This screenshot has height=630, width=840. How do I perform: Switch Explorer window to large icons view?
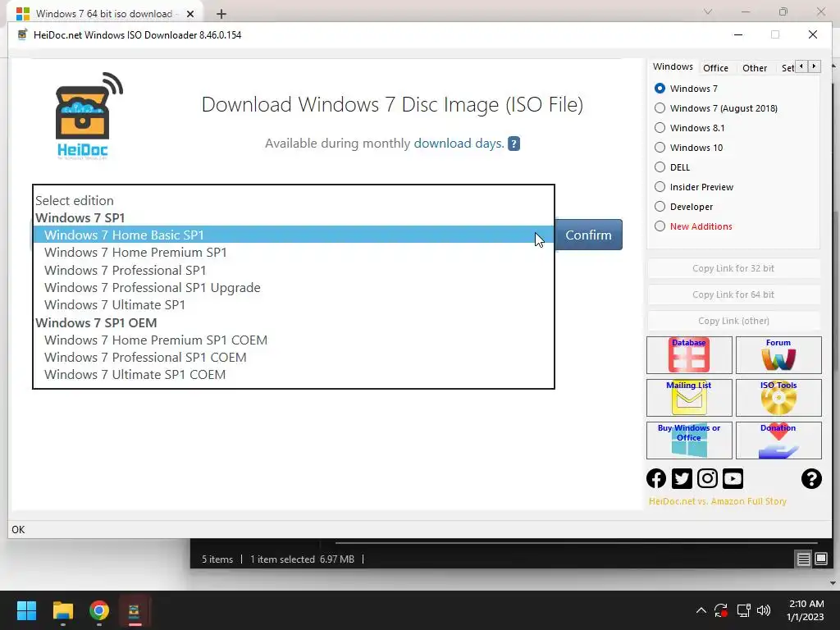(x=820, y=559)
